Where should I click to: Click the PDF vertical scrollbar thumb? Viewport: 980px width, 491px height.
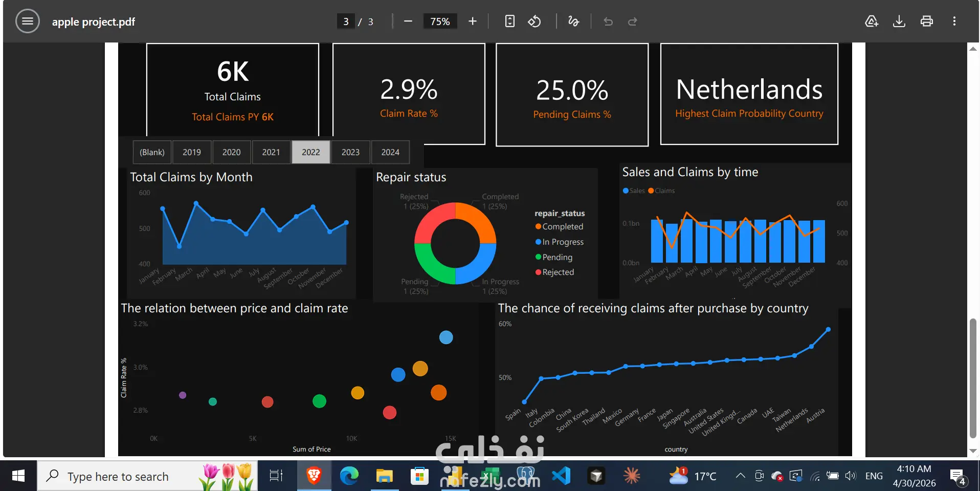tap(973, 378)
